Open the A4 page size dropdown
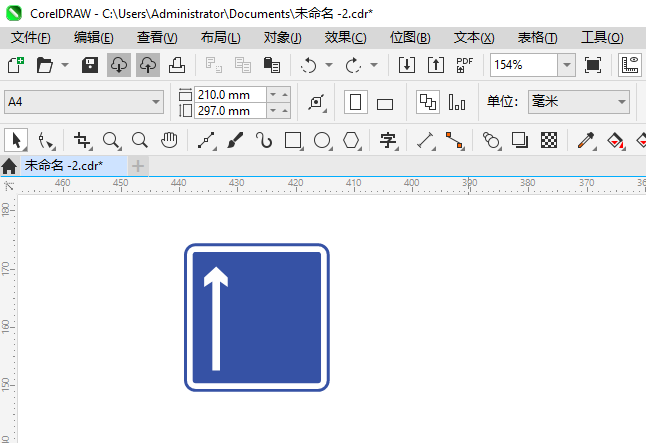The image size is (646, 443). click(84, 102)
